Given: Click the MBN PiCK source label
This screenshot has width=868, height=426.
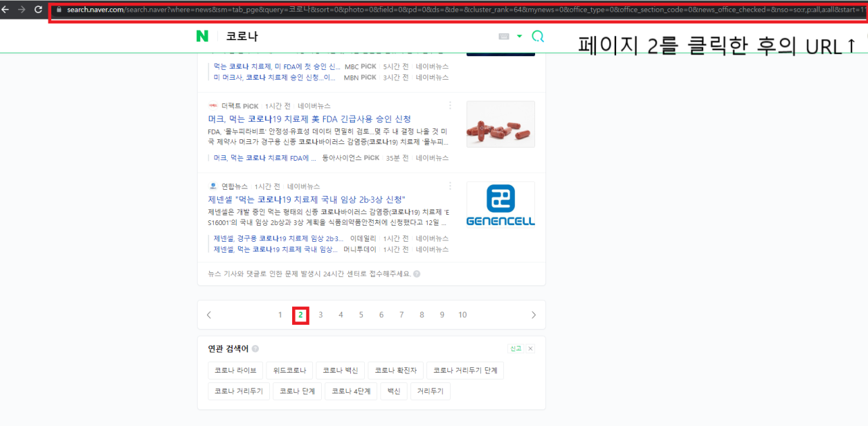Looking at the screenshot, I should pyautogui.click(x=360, y=78).
